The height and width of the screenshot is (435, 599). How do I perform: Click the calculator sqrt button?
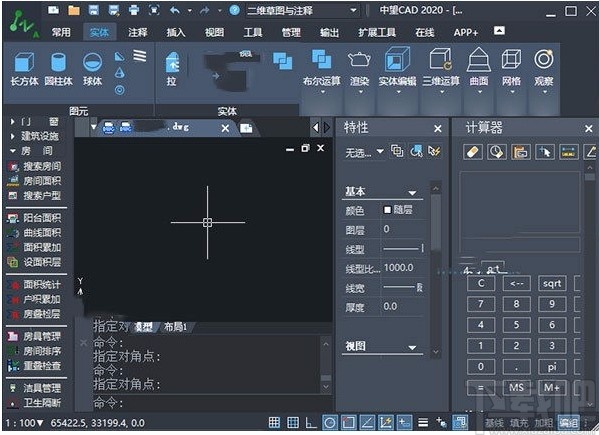tap(552, 283)
